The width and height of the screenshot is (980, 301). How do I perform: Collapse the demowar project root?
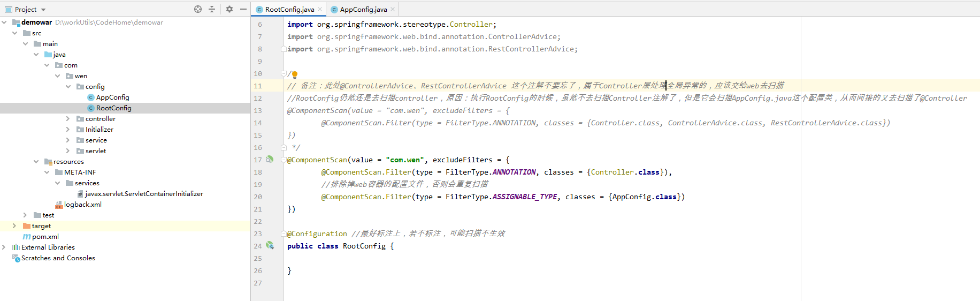(4, 22)
